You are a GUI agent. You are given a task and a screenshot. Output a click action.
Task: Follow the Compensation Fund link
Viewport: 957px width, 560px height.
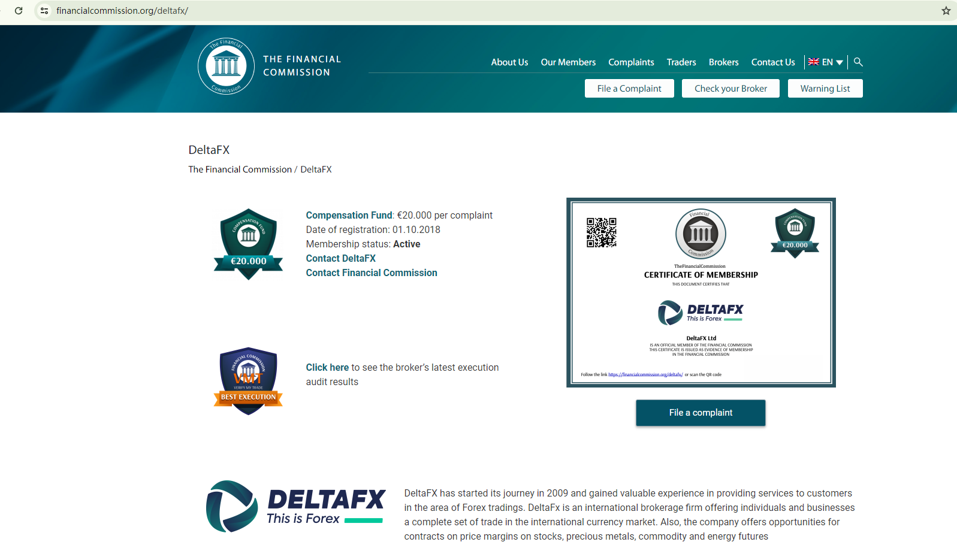349,215
